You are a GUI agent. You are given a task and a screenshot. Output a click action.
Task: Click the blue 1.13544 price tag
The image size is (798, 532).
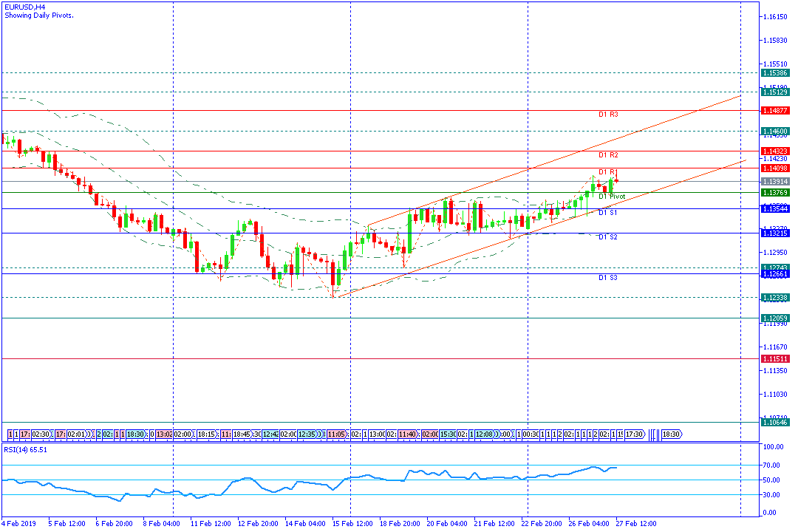coord(775,208)
